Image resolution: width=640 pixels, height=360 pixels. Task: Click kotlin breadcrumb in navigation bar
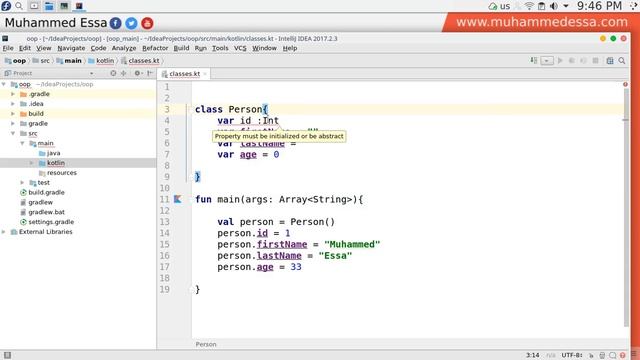coord(101,60)
